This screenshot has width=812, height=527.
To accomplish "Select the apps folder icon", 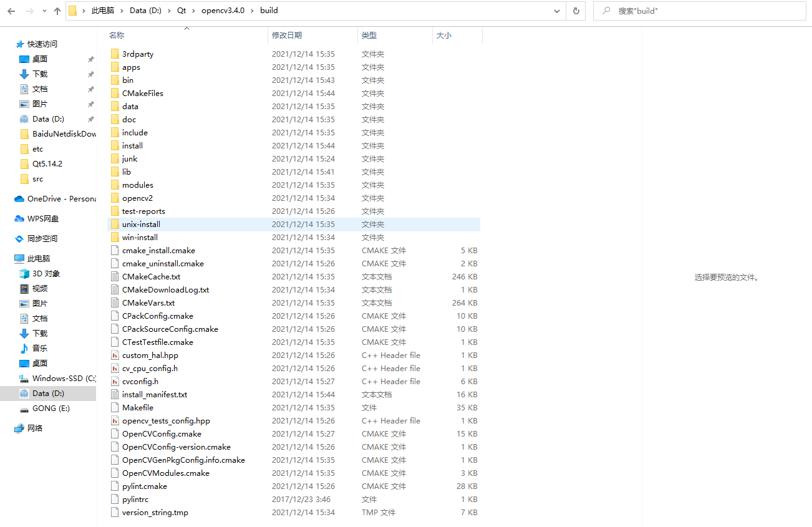I will (x=115, y=67).
